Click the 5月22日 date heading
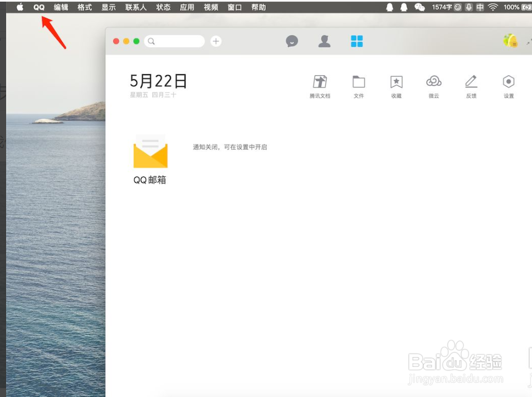Screen dimensions: 532x397 (158, 81)
